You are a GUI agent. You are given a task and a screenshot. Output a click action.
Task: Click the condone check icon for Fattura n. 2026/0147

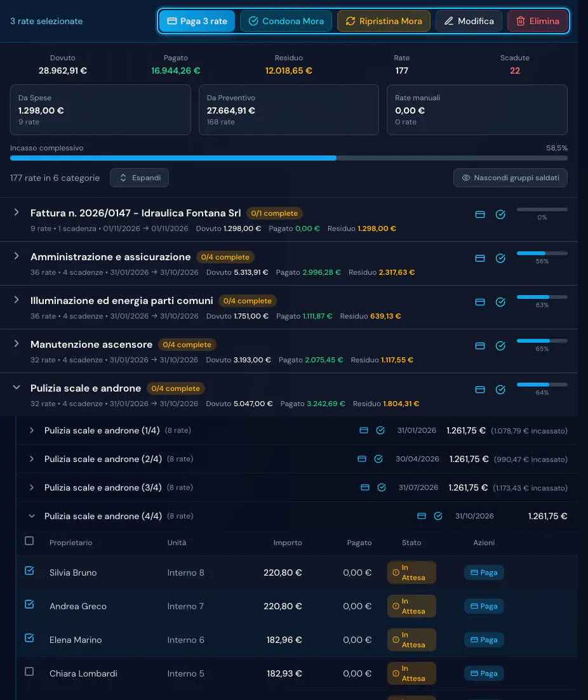(500, 215)
